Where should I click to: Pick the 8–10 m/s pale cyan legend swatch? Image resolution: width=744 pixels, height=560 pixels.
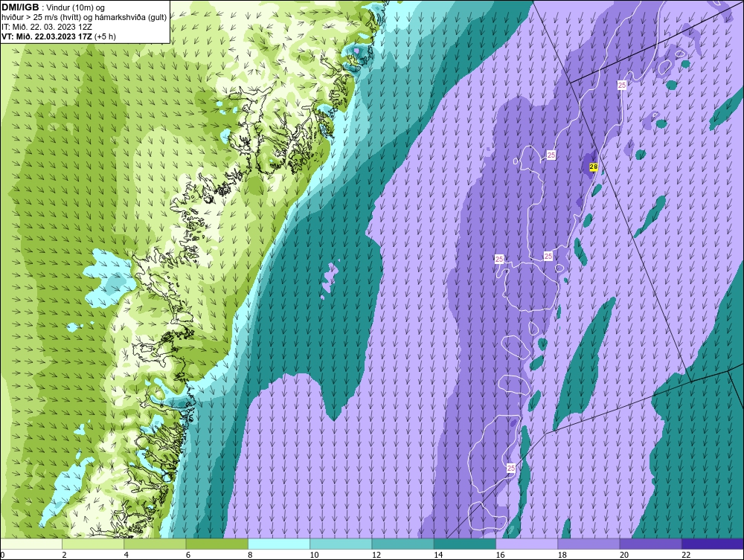tap(279, 544)
